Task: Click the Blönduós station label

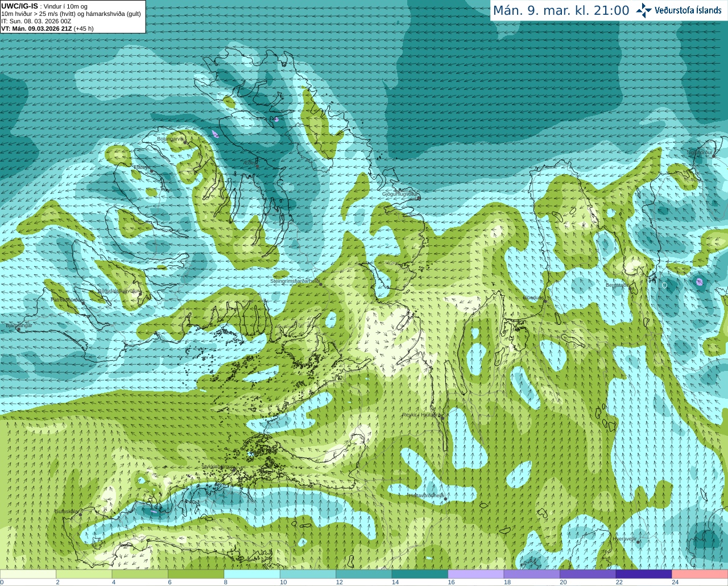Action: (x=533, y=298)
